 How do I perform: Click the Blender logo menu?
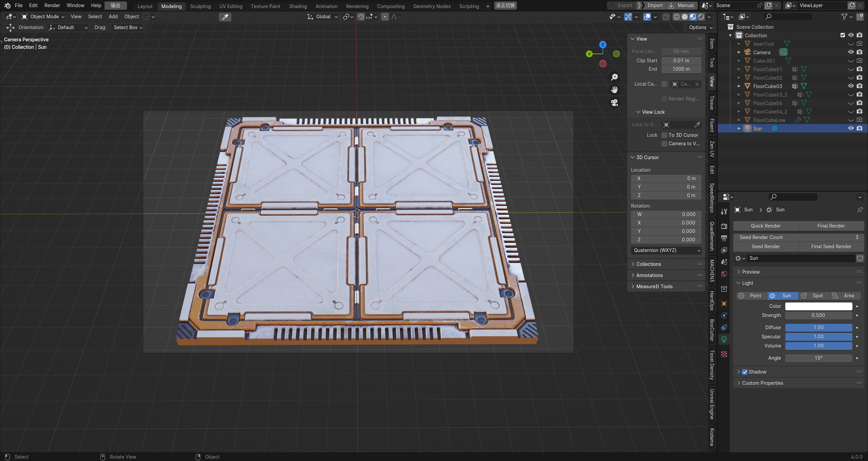pyautogui.click(x=7, y=5)
